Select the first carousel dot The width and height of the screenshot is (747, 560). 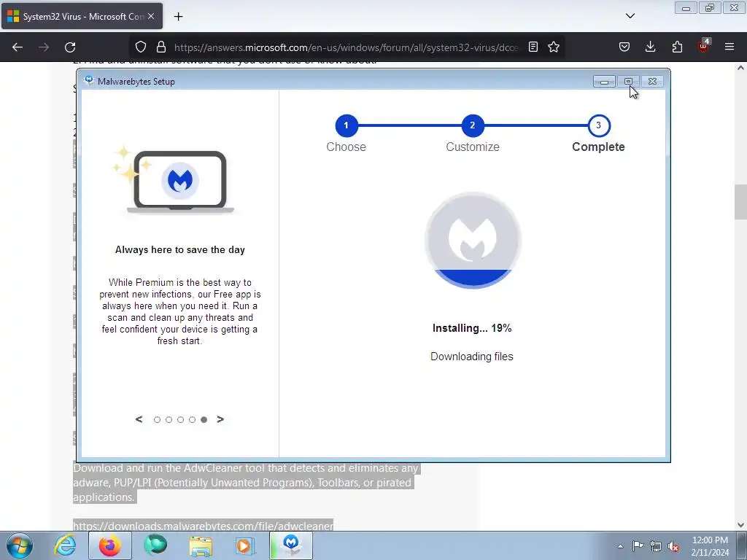158,419
